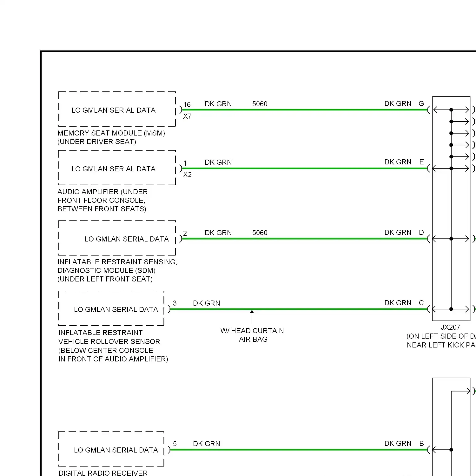Select the AIR BAG text under note
Screen dimensions: 476x476
(253, 339)
